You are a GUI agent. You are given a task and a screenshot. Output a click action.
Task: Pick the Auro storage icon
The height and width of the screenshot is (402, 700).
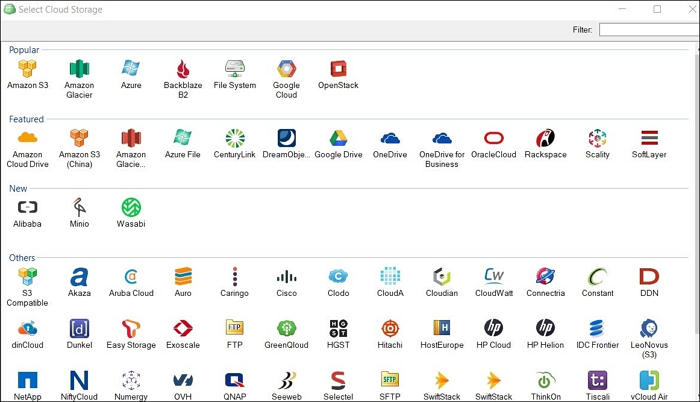(x=183, y=282)
